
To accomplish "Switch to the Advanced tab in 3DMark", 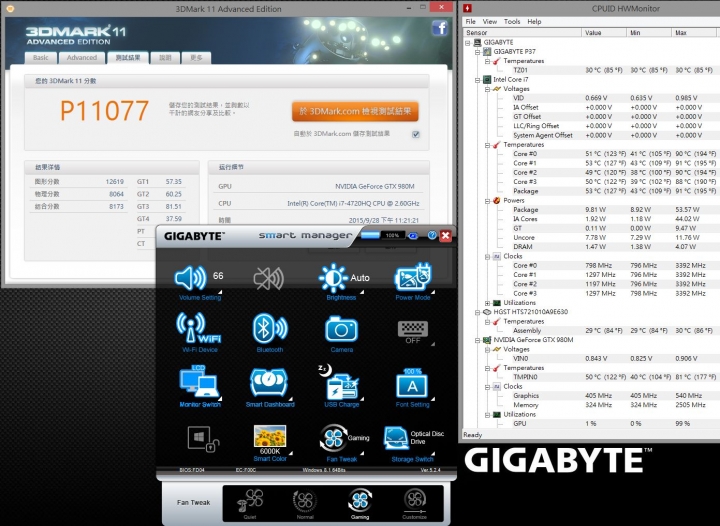I will pyautogui.click(x=82, y=57).
